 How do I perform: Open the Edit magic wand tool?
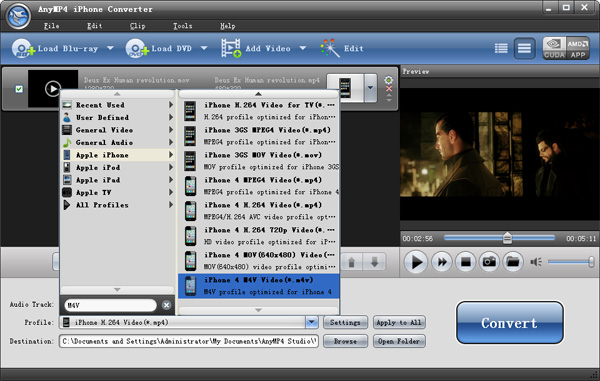coord(330,48)
